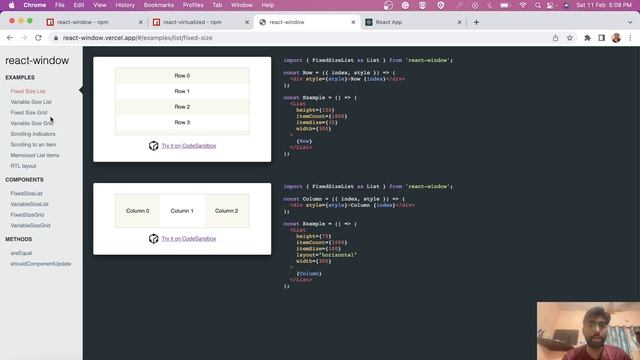Click the browser forward arrow

24,38
